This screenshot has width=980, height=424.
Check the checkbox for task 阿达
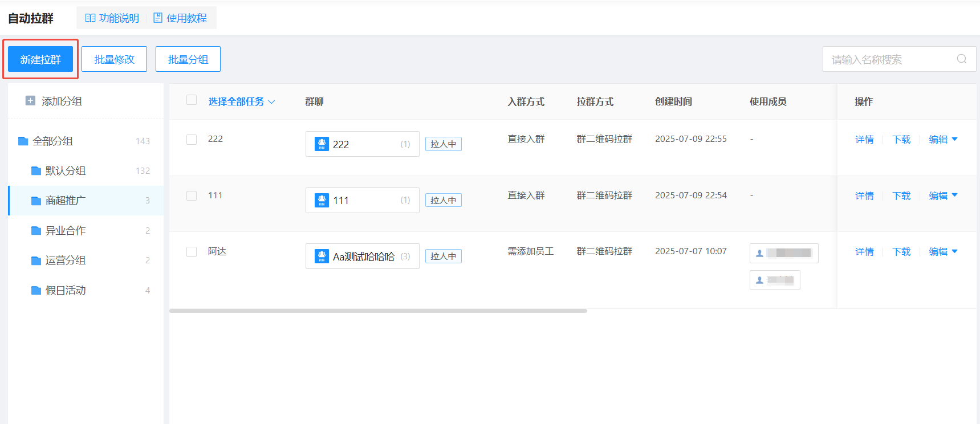click(x=192, y=252)
